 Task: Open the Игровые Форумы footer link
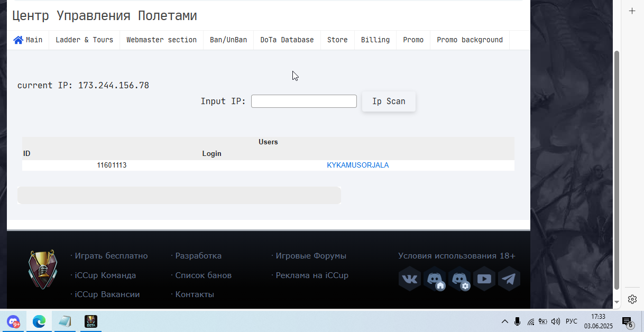point(311,256)
